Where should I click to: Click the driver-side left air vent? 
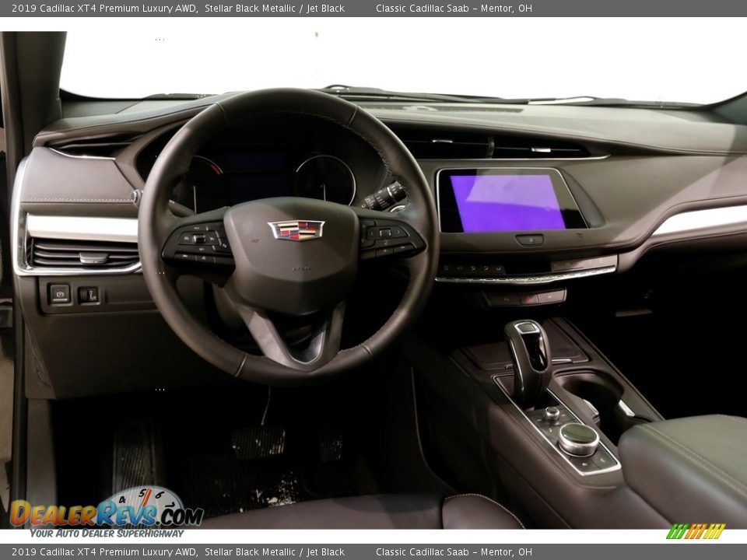pyautogui.click(x=84, y=253)
